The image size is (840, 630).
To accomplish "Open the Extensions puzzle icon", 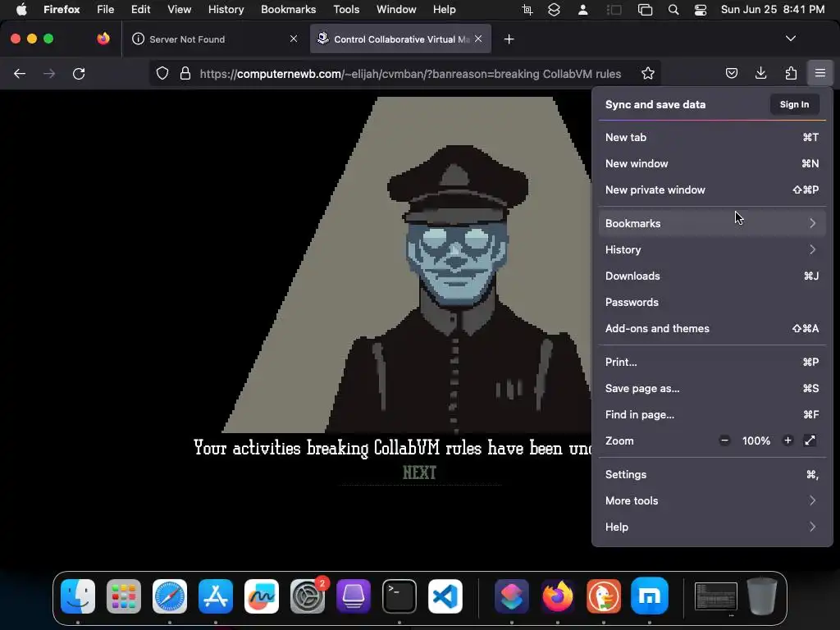I will (x=791, y=73).
